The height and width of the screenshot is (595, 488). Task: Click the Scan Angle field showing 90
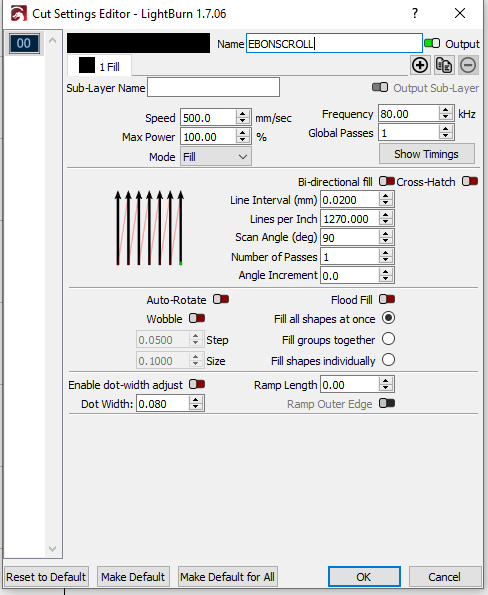(x=349, y=238)
